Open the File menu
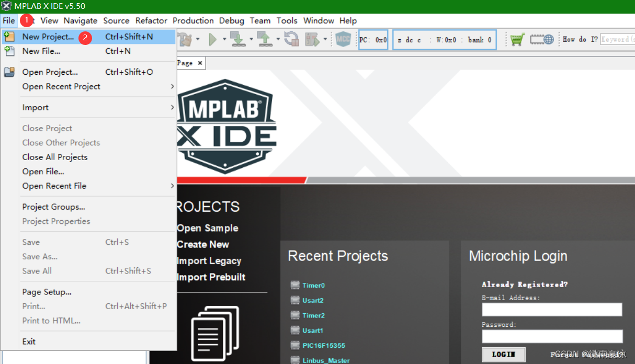 click(8, 20)
